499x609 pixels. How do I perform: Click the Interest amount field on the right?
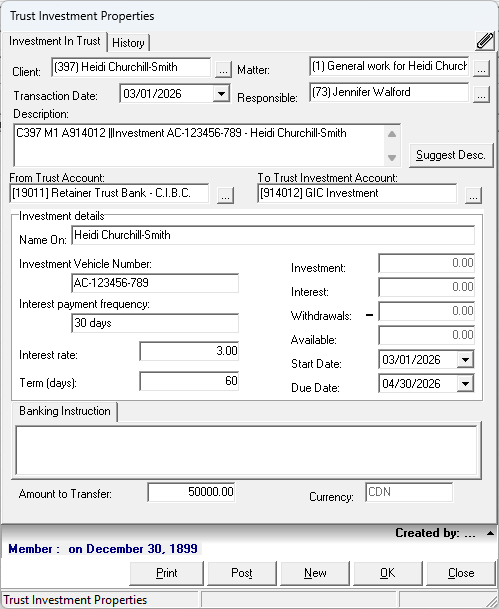(x=426, y=287)
